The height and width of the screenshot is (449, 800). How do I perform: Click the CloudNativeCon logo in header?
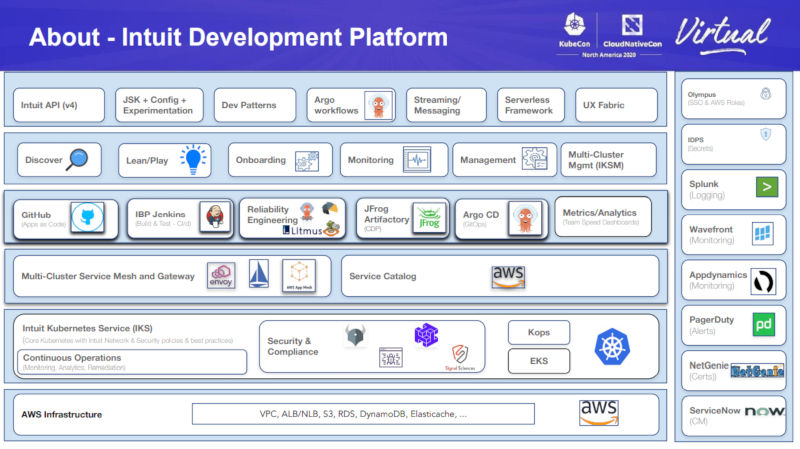click(632, 30)
